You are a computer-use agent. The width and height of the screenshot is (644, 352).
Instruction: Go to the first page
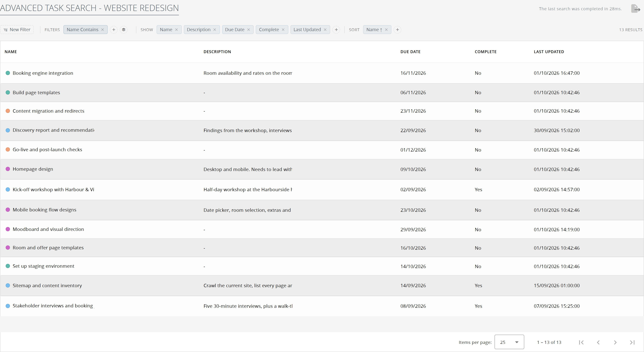point(581,342)
